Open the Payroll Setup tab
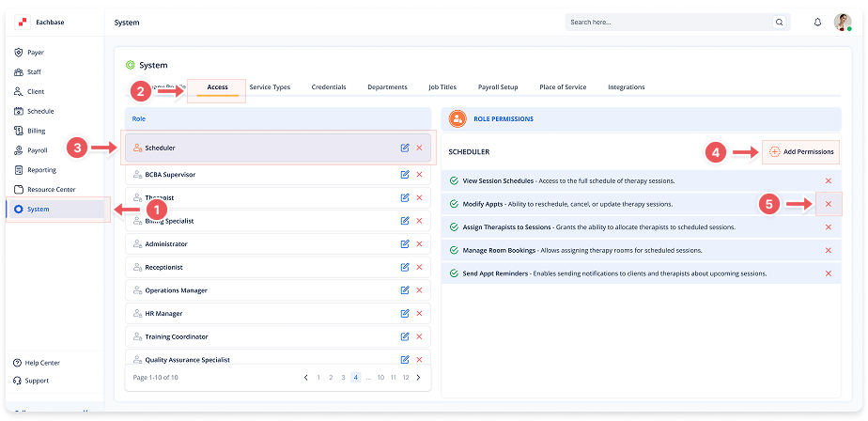868x421 pixels. pyautogui.click(x=497, y=87)
